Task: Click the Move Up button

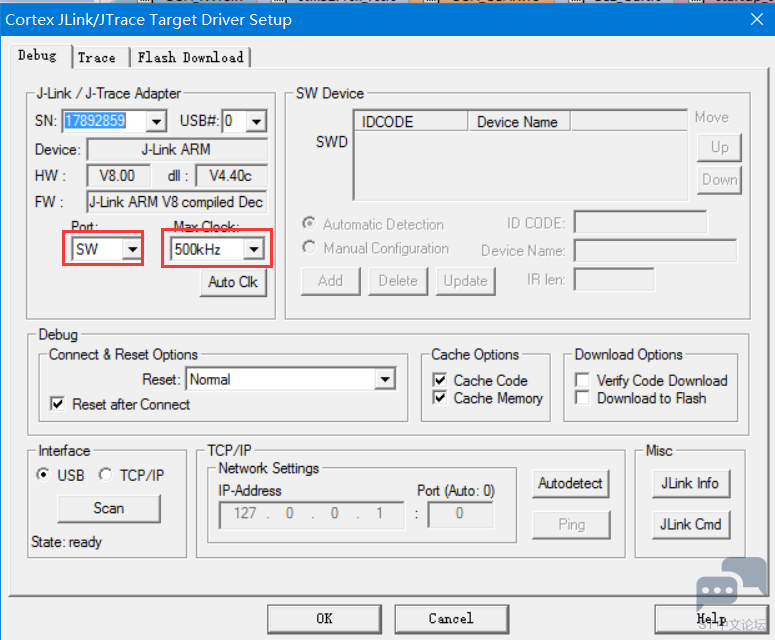Action: 719,147
